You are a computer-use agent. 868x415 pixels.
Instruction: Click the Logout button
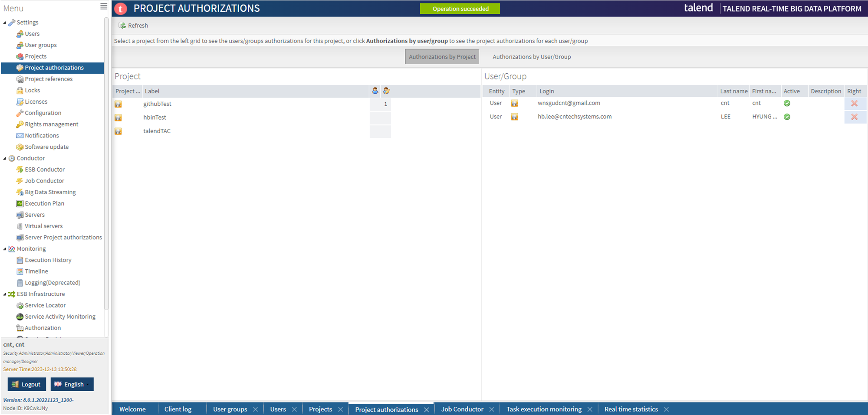(27, 384)
